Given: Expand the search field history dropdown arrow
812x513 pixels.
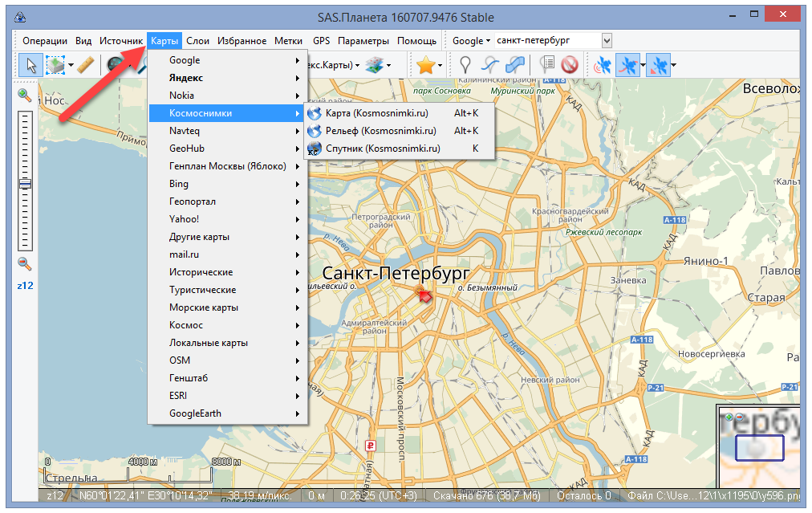Looking at the screenshot, I should [x=607, y=40].
